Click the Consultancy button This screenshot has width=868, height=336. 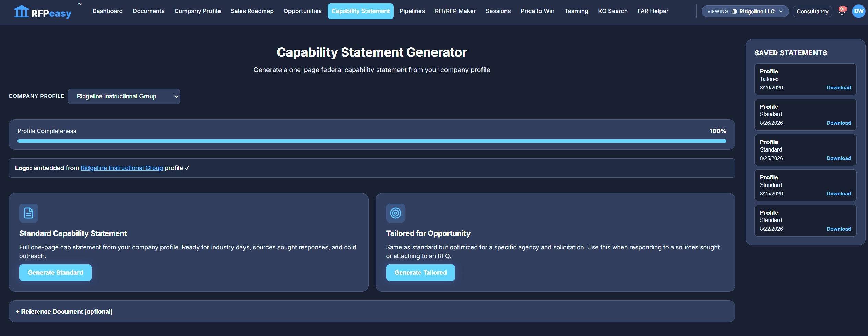pos(812,11)
